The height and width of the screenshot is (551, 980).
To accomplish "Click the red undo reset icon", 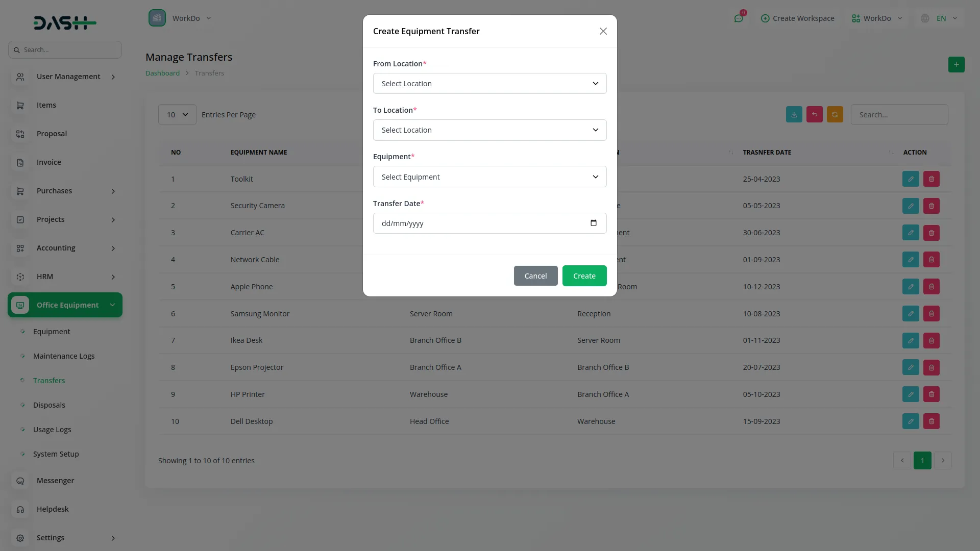I will click(814, 115).
